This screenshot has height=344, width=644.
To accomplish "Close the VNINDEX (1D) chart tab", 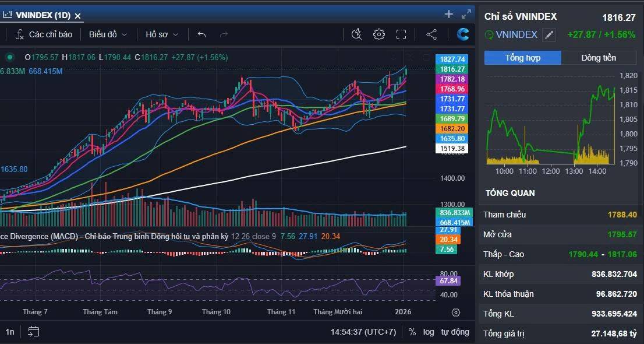I will click(x=78, y=16).
